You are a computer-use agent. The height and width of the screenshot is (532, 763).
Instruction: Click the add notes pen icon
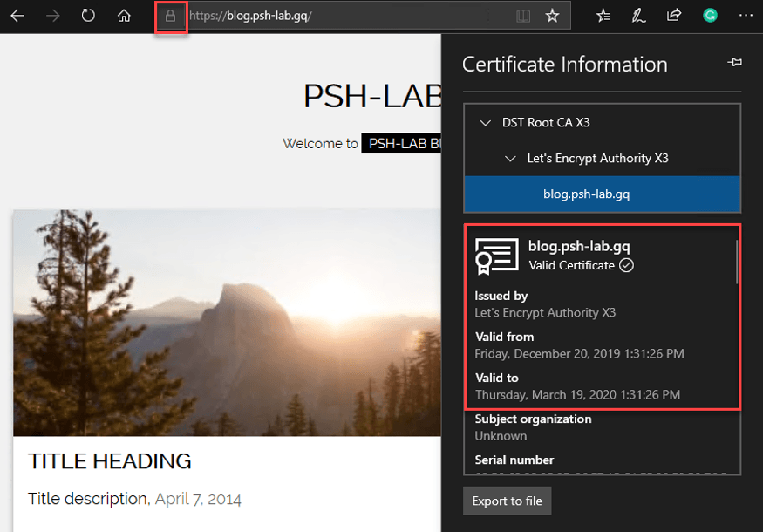click(x=638, y=16)
